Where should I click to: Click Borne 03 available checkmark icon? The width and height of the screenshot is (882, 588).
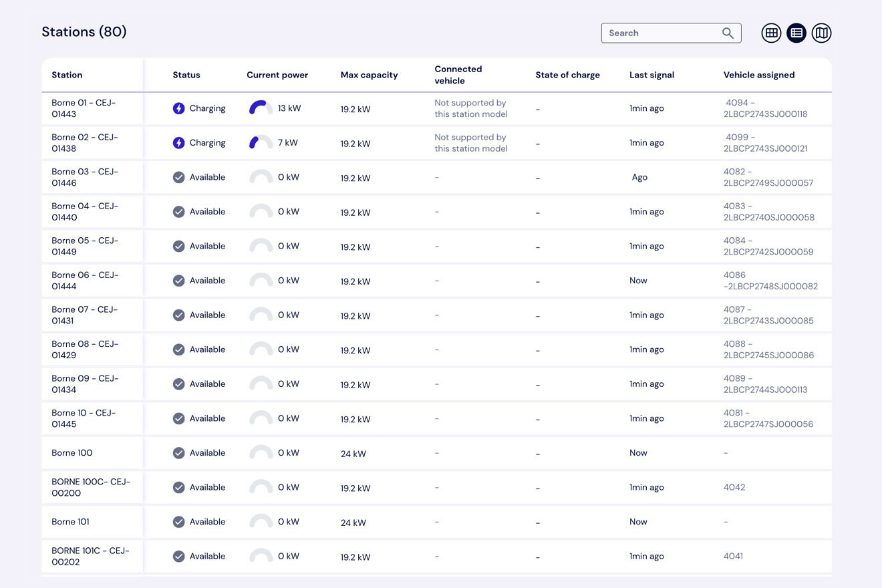(x=178, y=177)
